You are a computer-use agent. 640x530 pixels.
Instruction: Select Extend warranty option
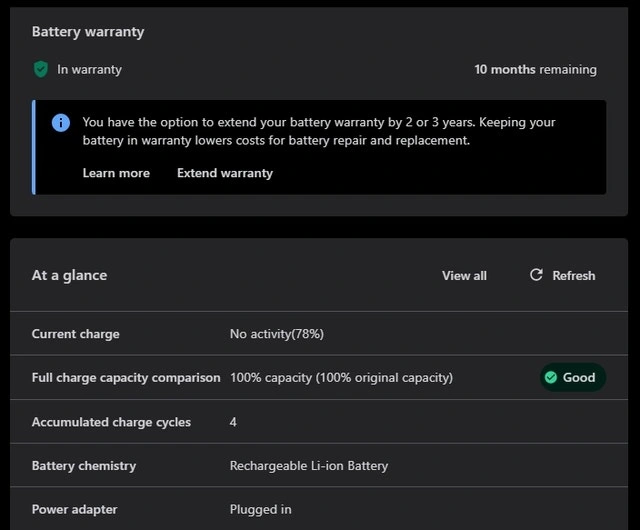click(225, 173)
